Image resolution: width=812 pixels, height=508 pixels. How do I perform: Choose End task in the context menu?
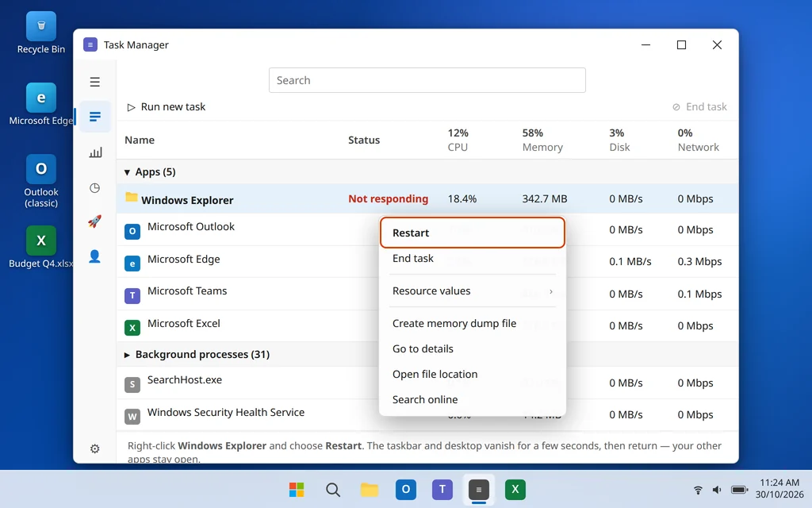point(473,258)
